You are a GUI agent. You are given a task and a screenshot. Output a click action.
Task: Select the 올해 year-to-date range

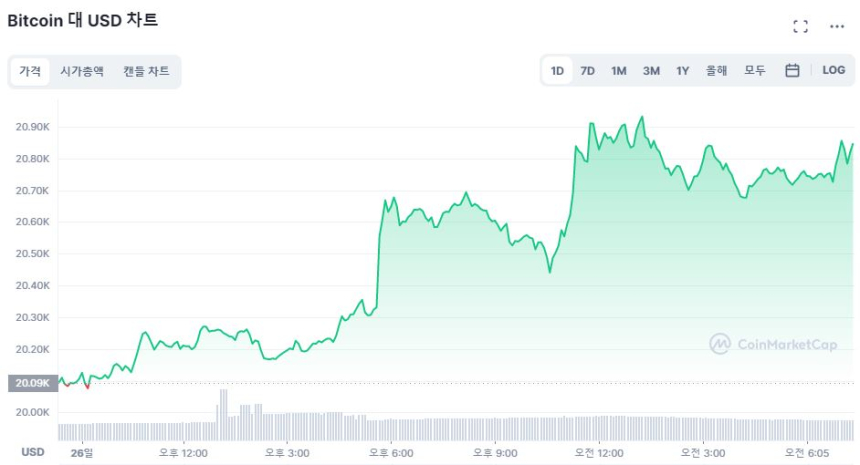click(x=716, y=71)
